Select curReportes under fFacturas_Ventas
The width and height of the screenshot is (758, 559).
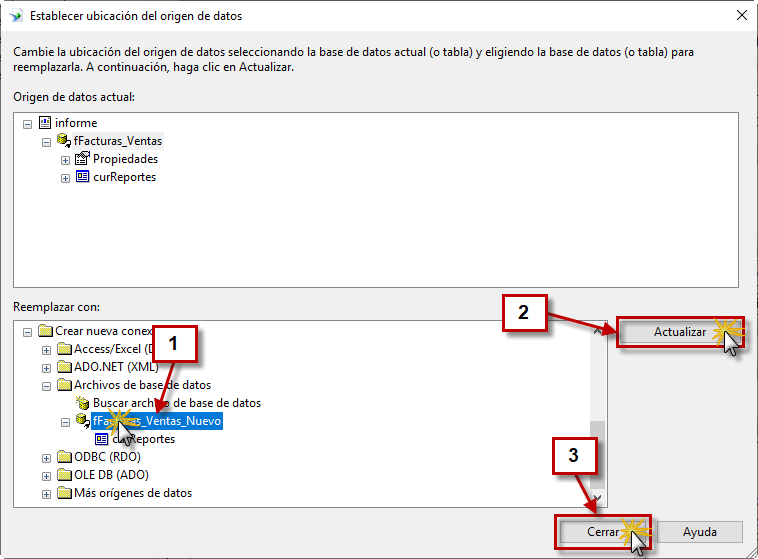click(124, 177)
